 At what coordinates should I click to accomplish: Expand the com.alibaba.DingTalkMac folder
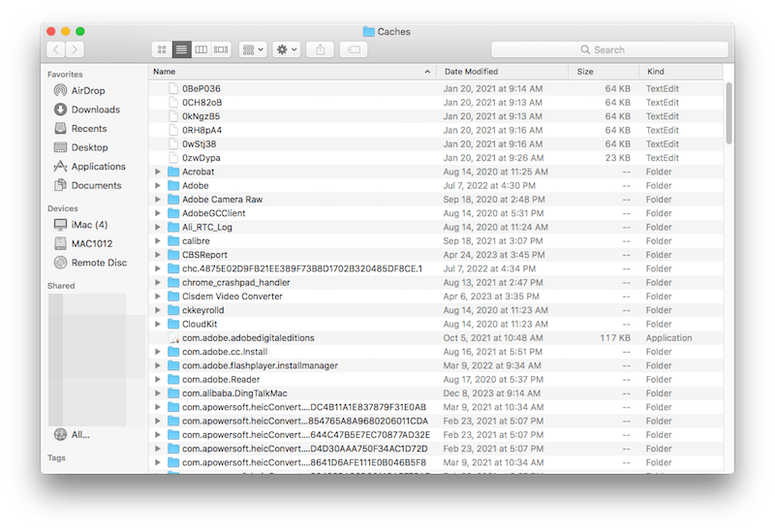[158, 393]
